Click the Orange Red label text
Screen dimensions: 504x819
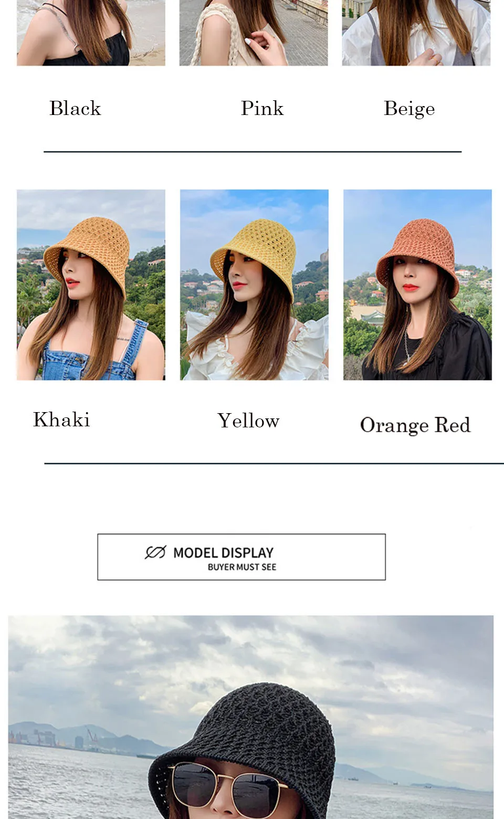click(x=415, y=425)
